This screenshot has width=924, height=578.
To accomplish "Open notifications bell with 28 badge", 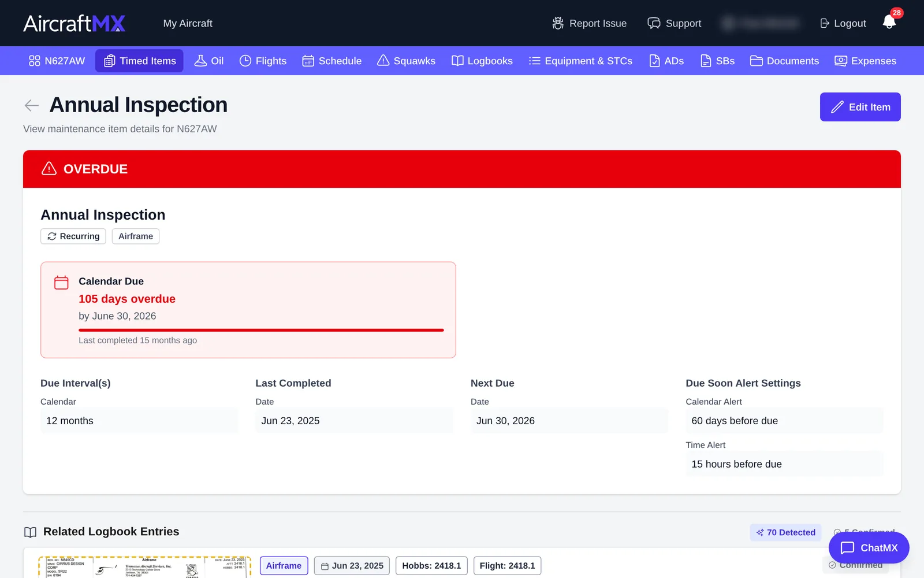I will point(889,22).
